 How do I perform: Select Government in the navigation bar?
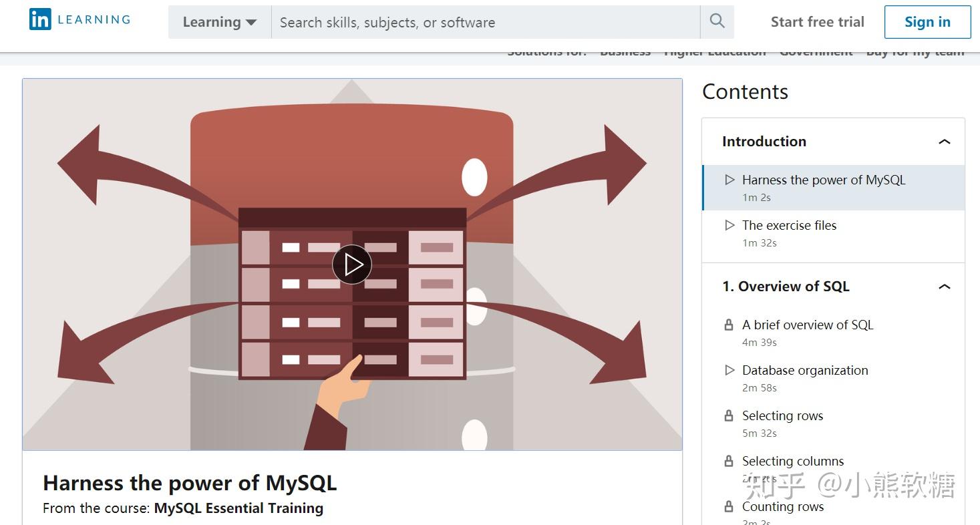816,50
